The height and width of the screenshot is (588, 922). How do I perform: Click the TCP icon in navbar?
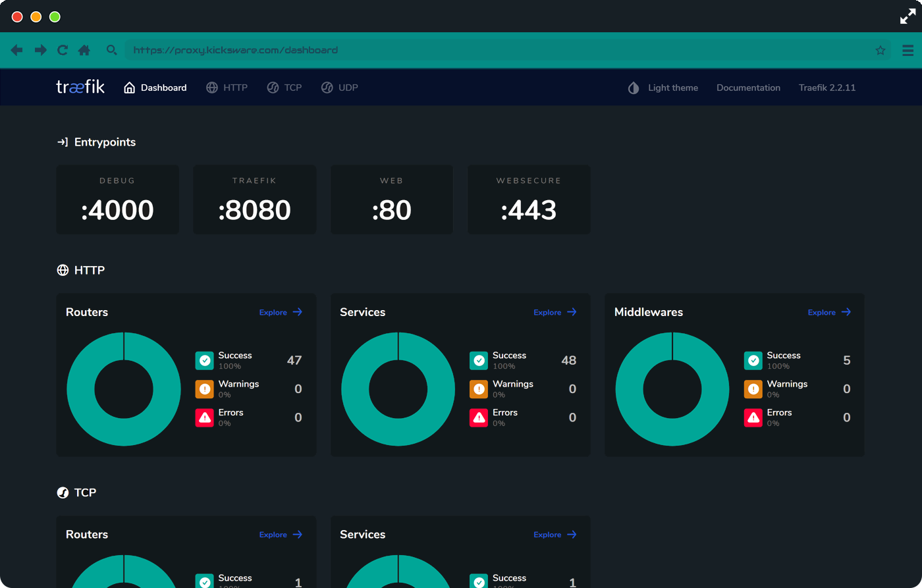click(273, 88)
